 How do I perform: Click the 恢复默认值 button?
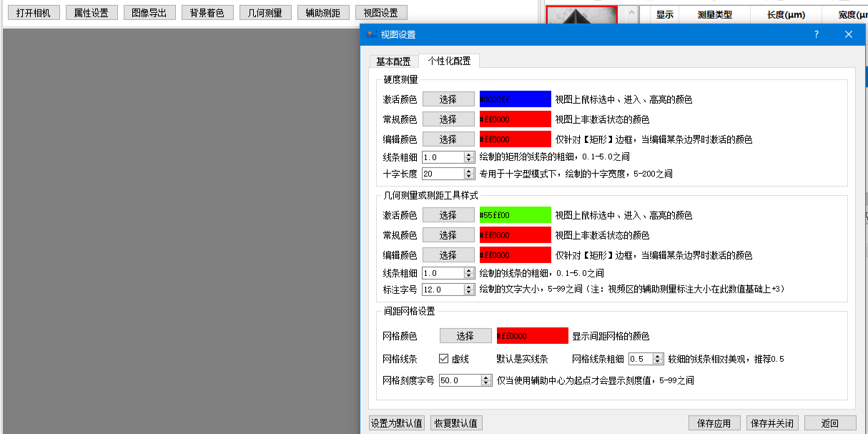(458, 423)
